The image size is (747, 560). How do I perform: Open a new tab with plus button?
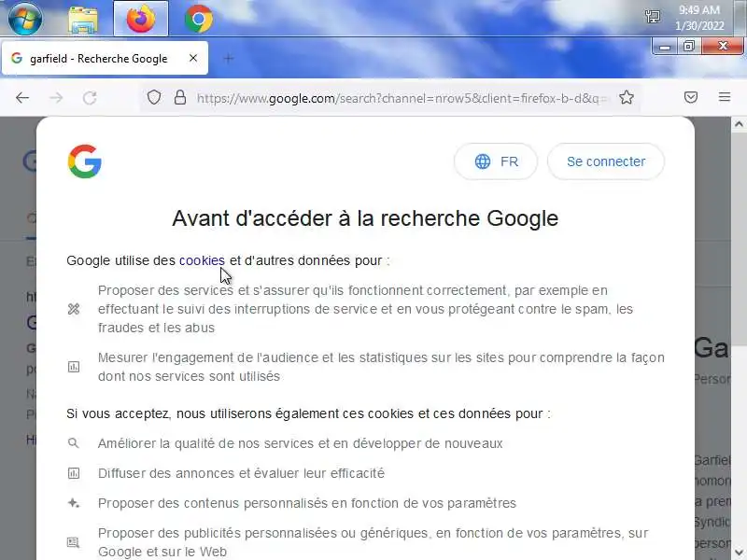228,59
